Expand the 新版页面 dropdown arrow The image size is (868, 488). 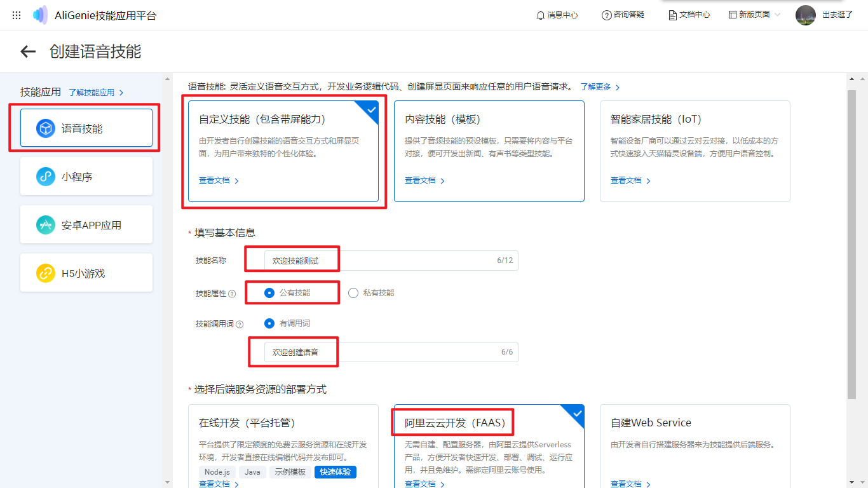tap(778, 15)
